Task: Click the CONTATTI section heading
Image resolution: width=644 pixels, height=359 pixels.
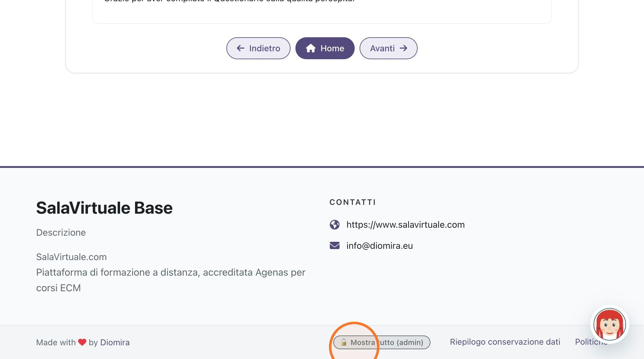Action: click(353, 202)
